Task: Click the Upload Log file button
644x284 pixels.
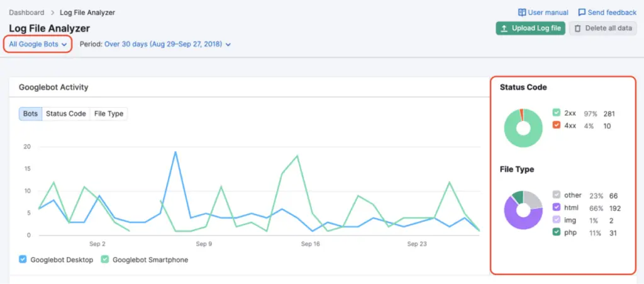Action: tap(530, 28)
